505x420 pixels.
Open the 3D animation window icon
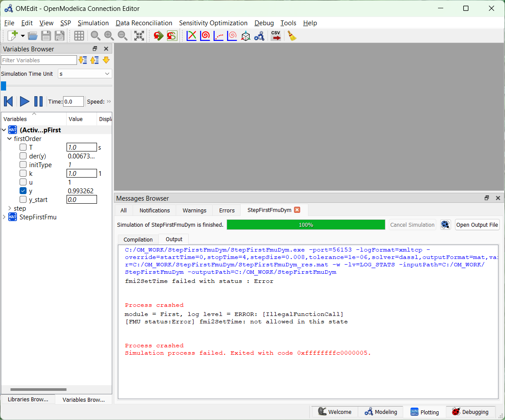click(245, 36)
